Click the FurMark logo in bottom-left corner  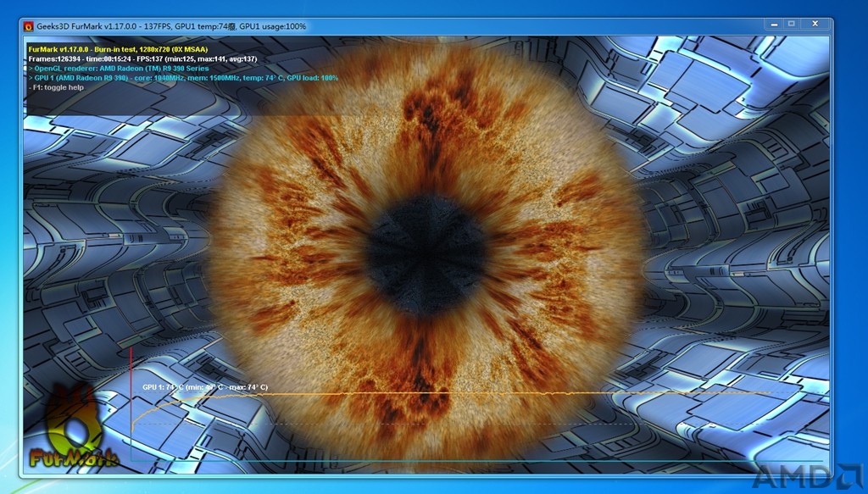(x=74, y=426)
